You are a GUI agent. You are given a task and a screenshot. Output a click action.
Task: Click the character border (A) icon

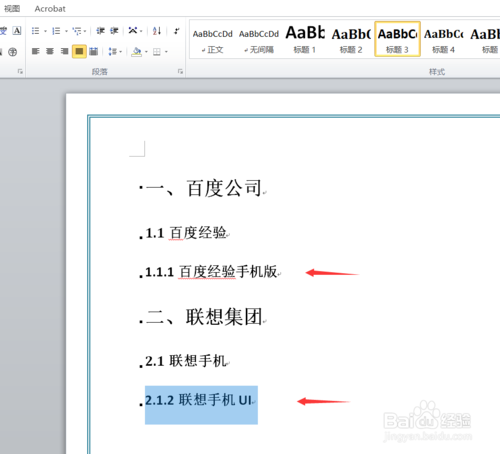[x=17, y=31]
